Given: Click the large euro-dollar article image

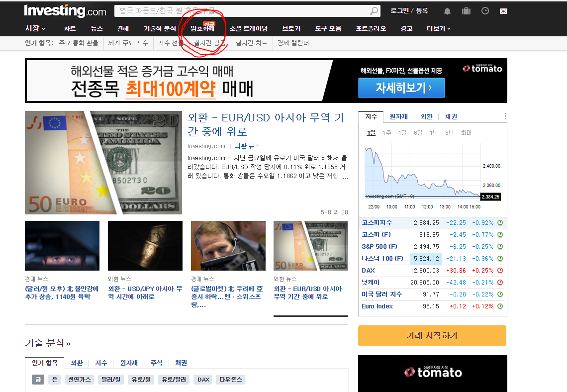Looking at the screenshot, I should 103,163.
